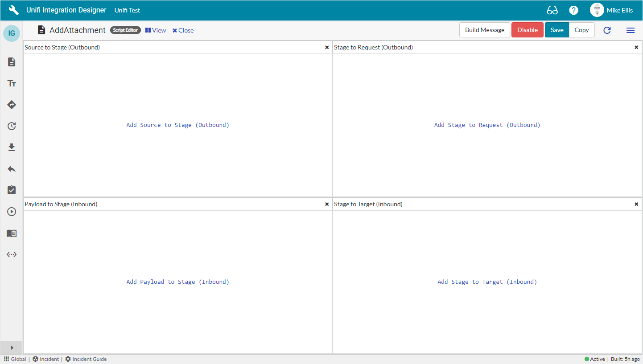The width and height of the screenshot is (643, 364).
Task: Click the glasses icon in header
Action: tap(552, 10)
